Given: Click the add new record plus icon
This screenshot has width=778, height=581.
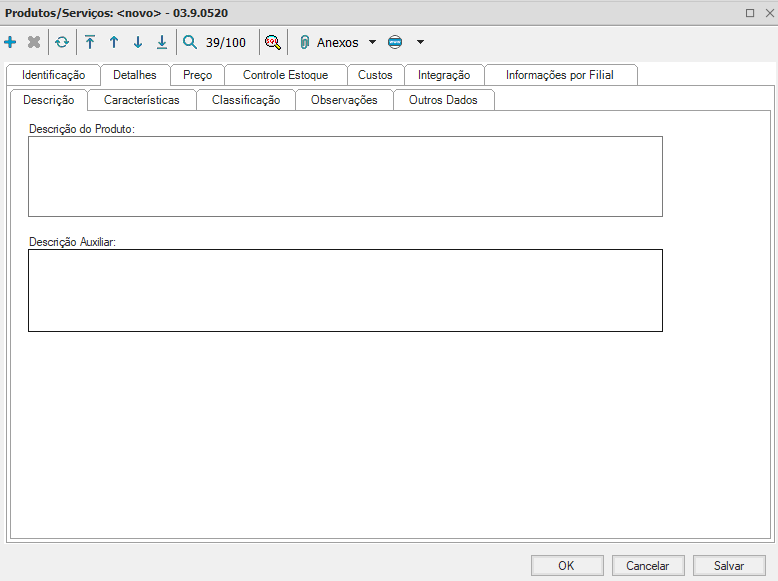Looking at the screenshot, I should click(11, 42).
